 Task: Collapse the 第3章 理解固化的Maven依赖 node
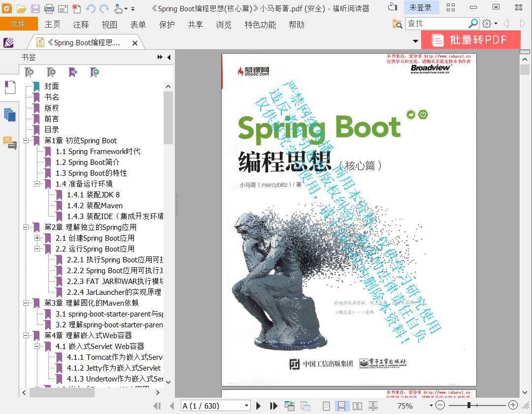pos(26,303)
